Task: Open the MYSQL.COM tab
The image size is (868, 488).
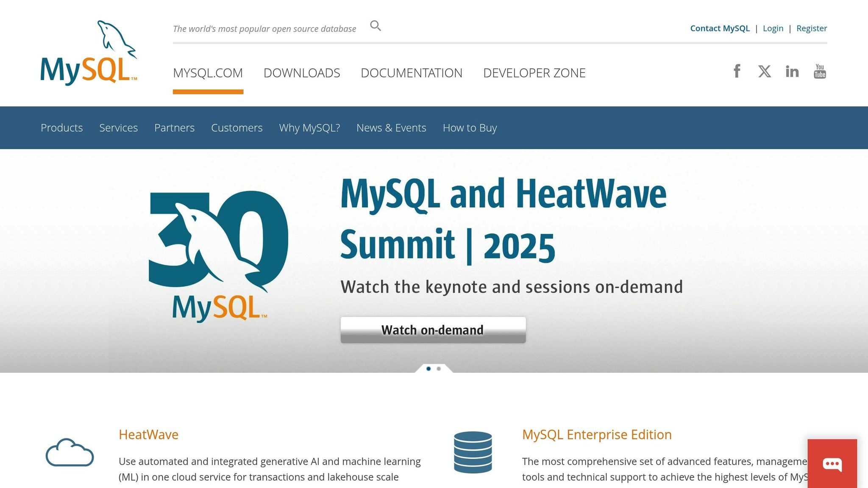Action: point(208,73)
